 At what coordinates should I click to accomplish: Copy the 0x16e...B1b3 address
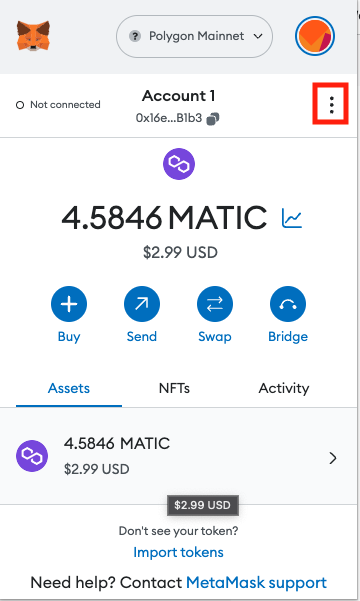click(x=213, y=118)
